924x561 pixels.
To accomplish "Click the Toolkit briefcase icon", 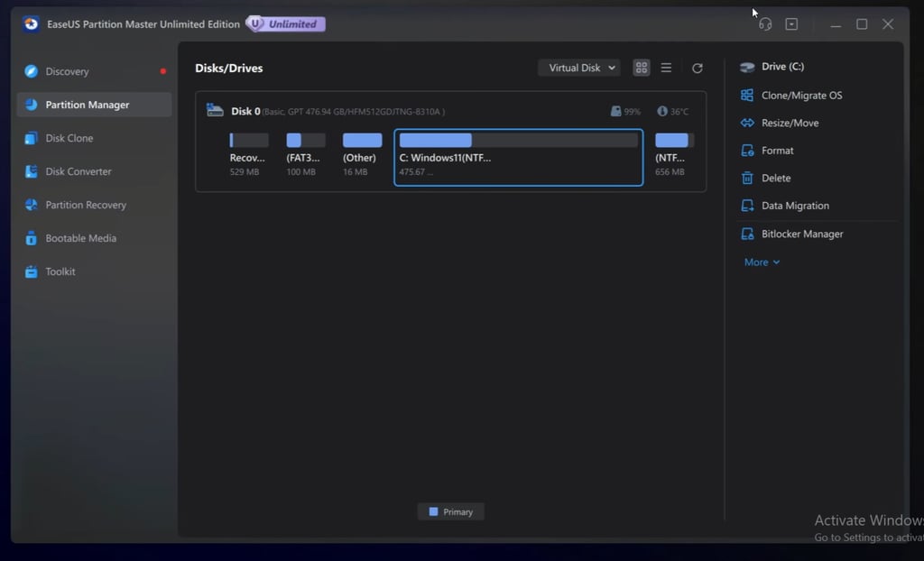I will point(32,271).
